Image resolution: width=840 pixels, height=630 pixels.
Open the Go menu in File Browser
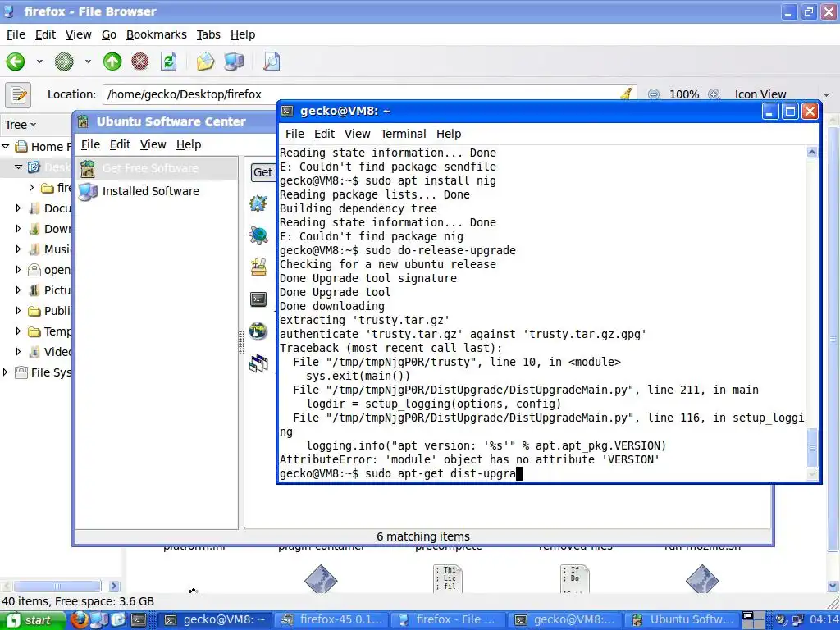tap(109, 34)
